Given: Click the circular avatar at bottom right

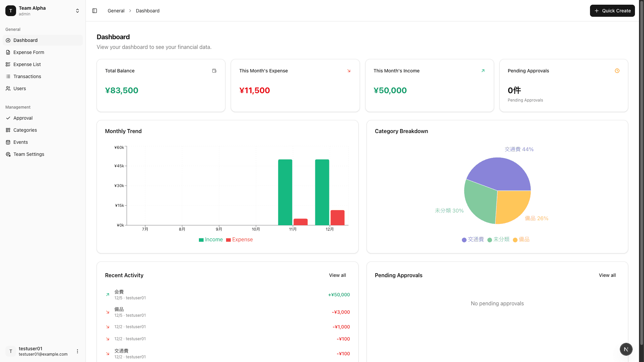Looking at the screenshot, I should pos(626,349).
